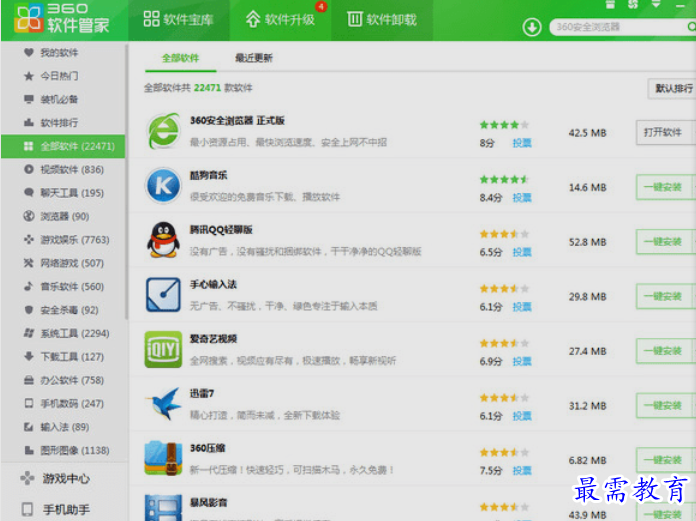The height and width of the screenshot is (521, 696).
Task: Select 网络游戏 (507) category icon
Action: 29,263
